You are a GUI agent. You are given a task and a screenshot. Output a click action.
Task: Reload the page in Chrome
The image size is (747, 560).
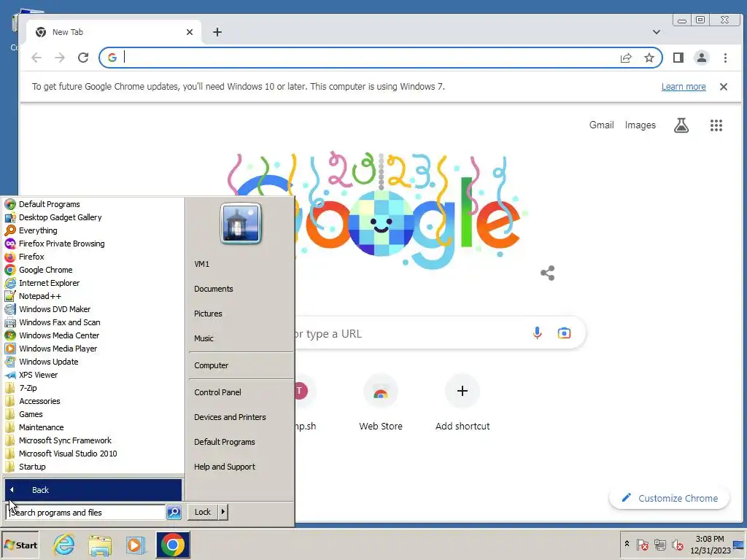click(83, 58)
